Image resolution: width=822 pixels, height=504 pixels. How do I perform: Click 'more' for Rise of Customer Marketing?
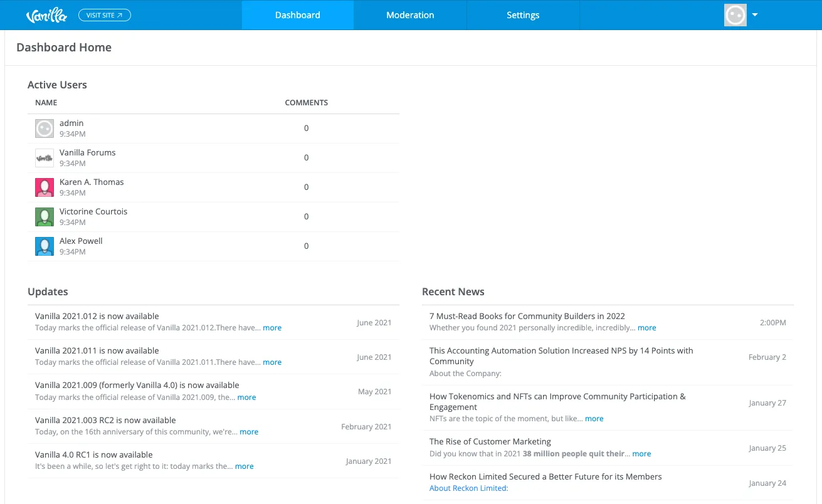pos(641,454)
